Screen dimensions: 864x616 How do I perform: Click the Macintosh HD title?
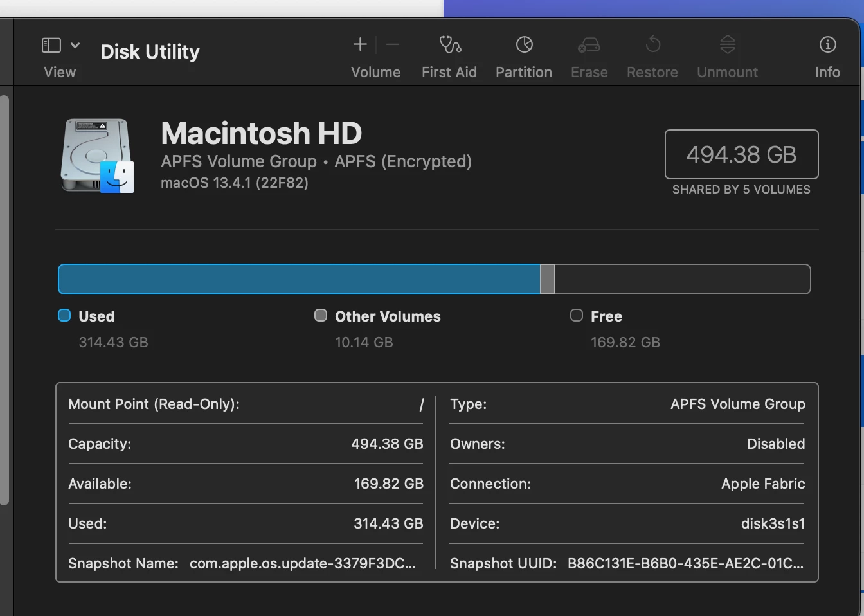tap(261, 133)
